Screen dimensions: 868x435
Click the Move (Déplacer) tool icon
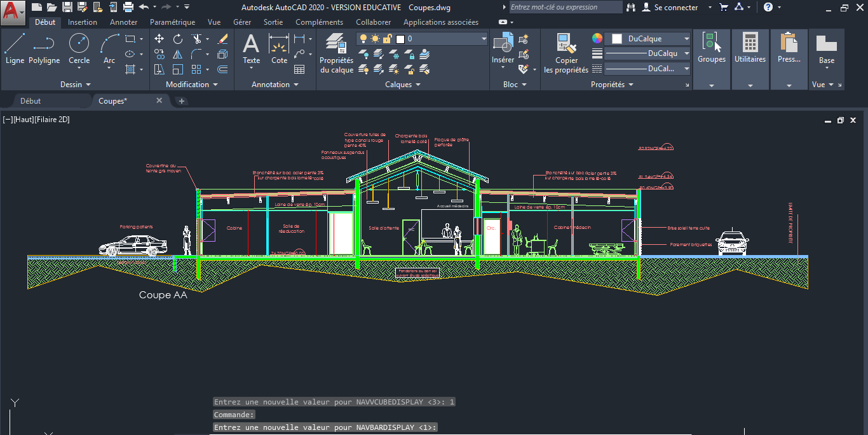tap(159, 39)
